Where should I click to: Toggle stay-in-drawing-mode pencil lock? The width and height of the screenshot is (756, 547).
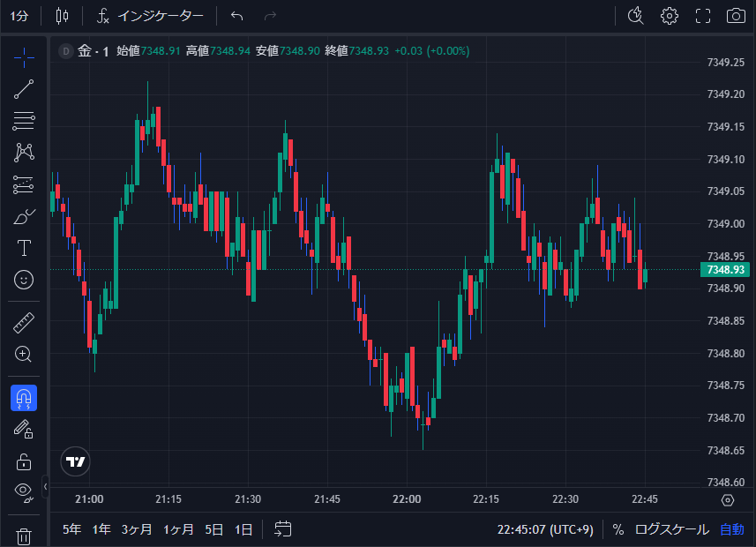pos(24,430)
